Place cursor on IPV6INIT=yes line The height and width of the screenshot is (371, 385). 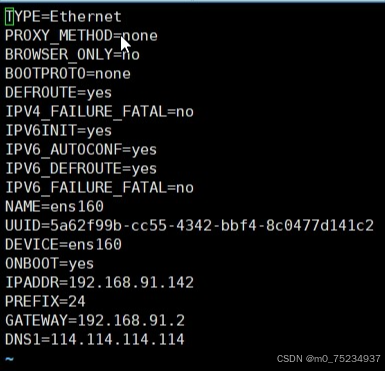[59, 131]
